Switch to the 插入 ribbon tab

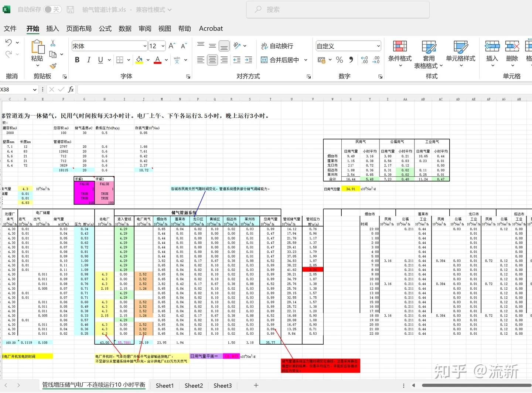click(x=52, y=28)
